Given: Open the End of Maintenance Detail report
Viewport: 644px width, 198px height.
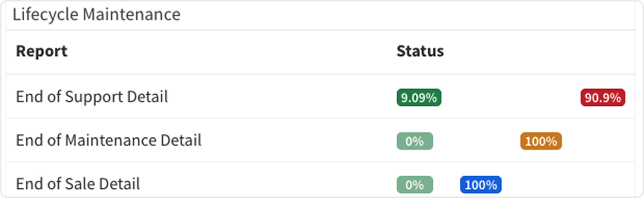Looking at the screenshot, I should (108, 141).
